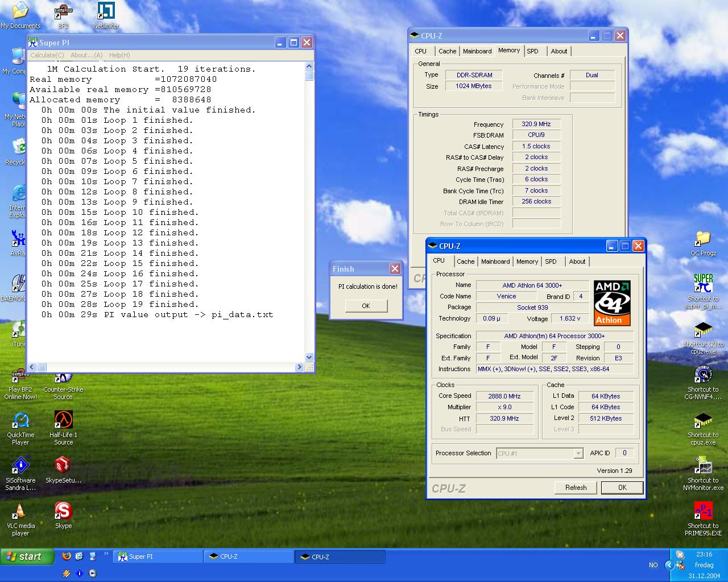The height and width of the screenshot is (582, 728).
Task: Click the Frequency 320.9 MHz field
Action: 536,124
